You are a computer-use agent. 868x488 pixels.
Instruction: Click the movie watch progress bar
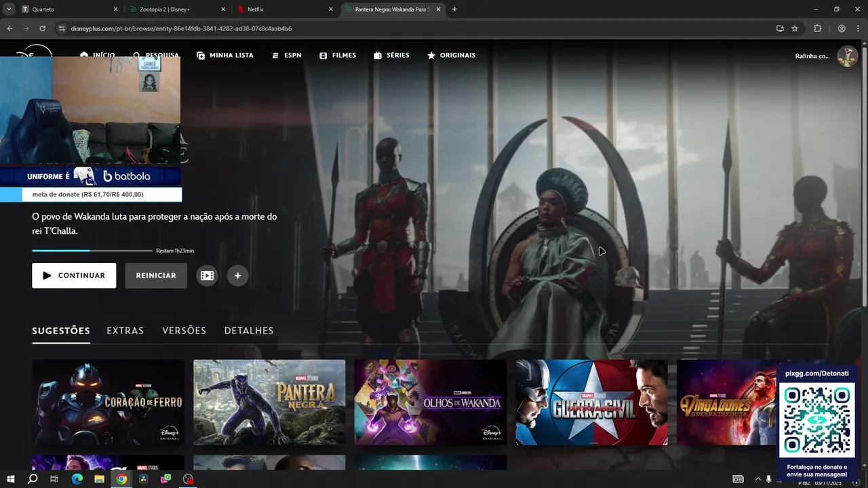92,251
